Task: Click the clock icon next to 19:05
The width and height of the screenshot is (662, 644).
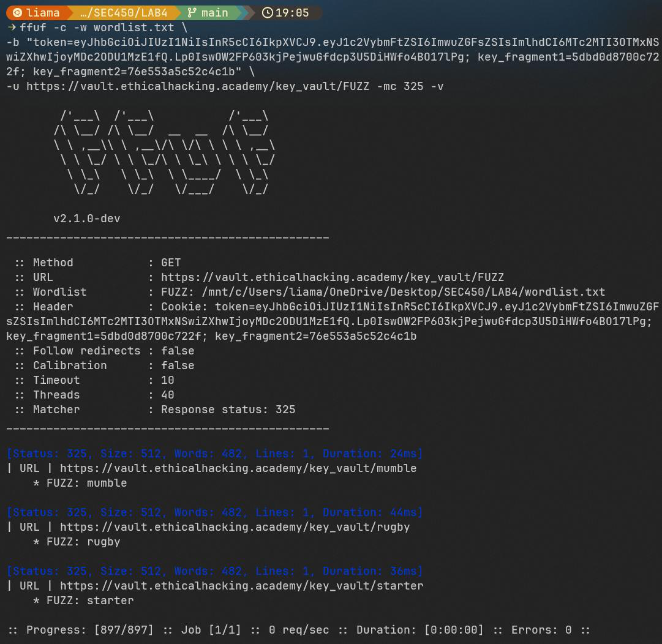Action: [x=267, y=12]
